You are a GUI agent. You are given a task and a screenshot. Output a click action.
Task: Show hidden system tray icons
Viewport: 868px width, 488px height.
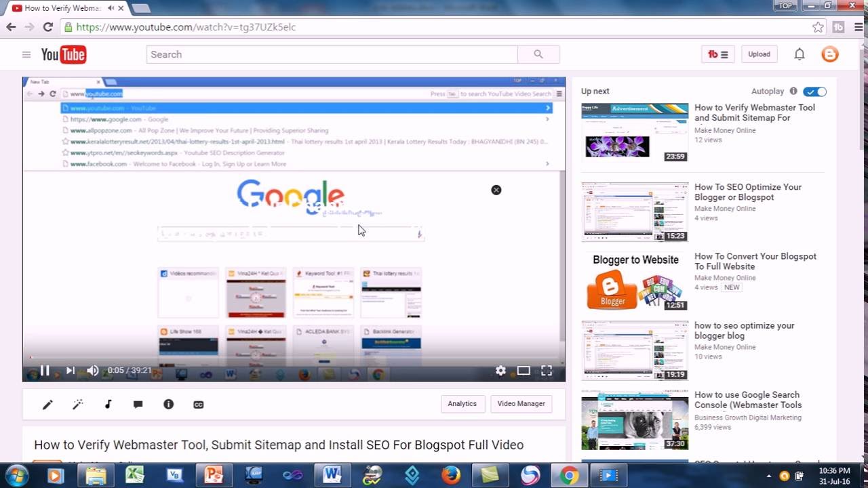(x=770, y=476)
